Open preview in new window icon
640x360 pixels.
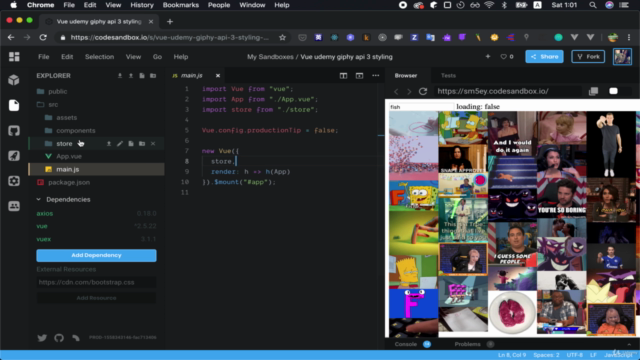click(x=593, y=91)
